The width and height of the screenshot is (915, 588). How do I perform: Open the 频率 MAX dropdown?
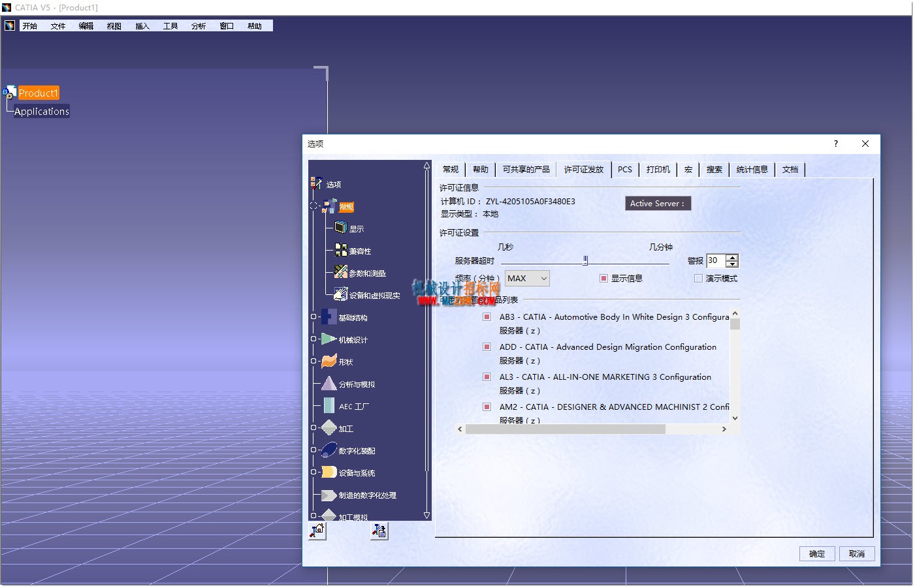527,279
